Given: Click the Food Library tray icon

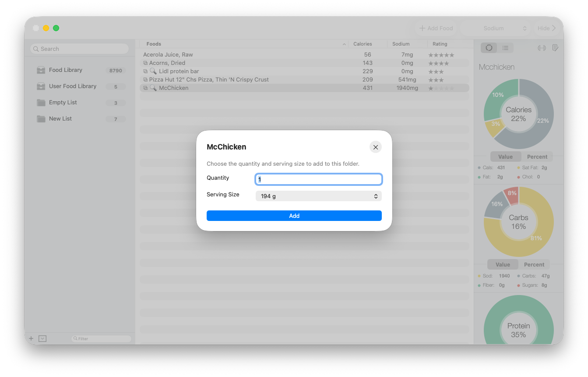Looking at the screenshot, I should pos(41,70).
